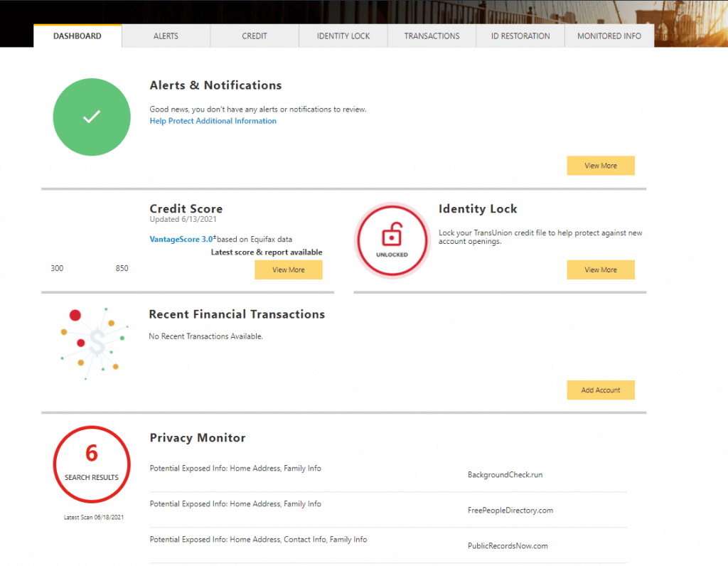728x566 pixels.
Task: Select the Identity Lock tab
Action: click(x=343, y=36)
